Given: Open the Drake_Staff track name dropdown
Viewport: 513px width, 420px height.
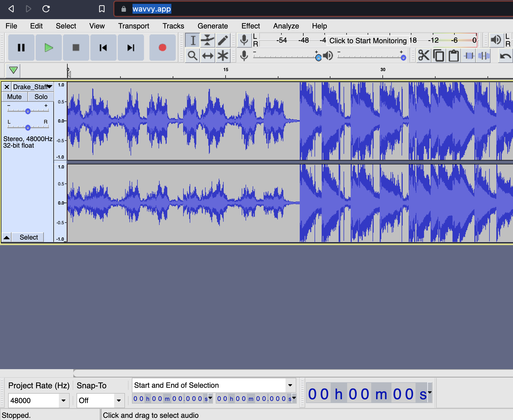Looking at the screenshot, I should [32, 87].
